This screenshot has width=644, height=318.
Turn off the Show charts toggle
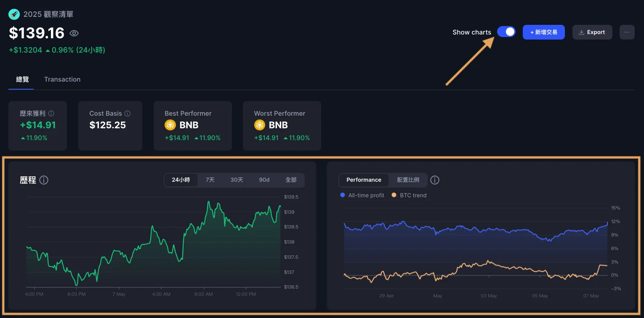506,32
